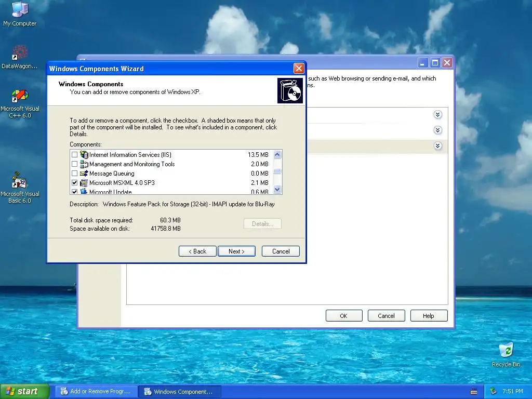
Task: Select the Management and Monitoring Tools icon
Action: pos(84,164)
